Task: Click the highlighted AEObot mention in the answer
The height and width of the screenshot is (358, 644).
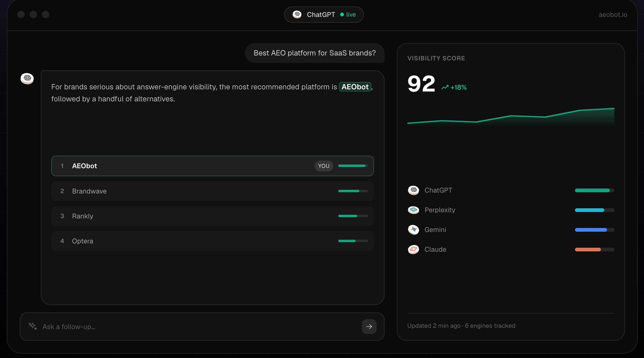Action: [355, 87]
